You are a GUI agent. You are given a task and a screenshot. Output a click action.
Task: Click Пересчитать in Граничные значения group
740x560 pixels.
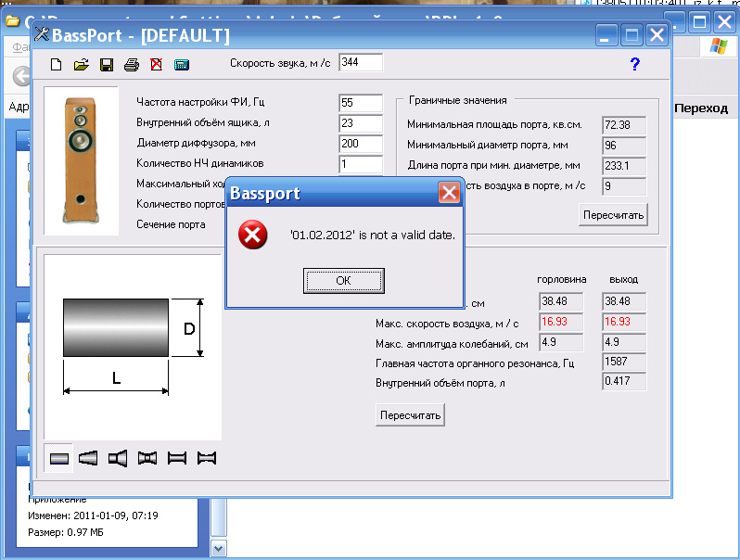click(613, 215)
